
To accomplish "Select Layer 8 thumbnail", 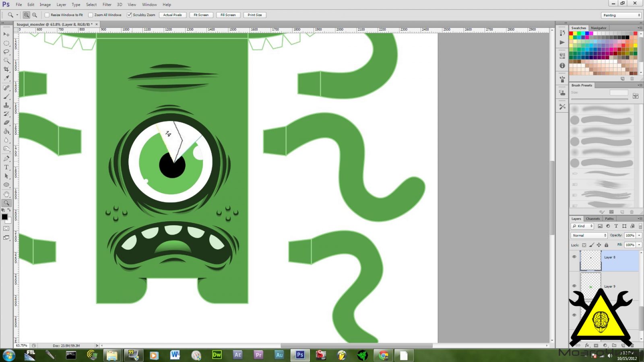I will pos(590,261).
